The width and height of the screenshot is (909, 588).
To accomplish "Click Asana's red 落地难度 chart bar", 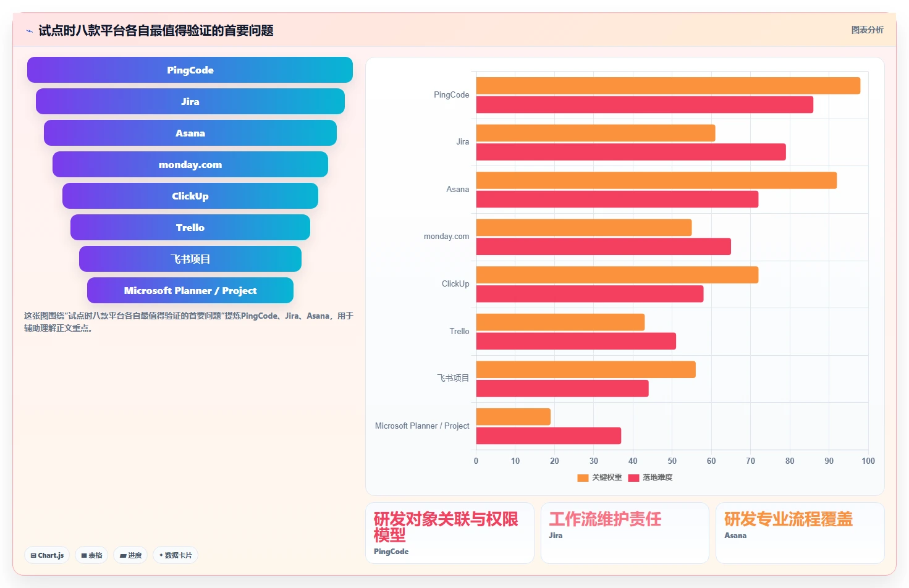I will 617,199.
